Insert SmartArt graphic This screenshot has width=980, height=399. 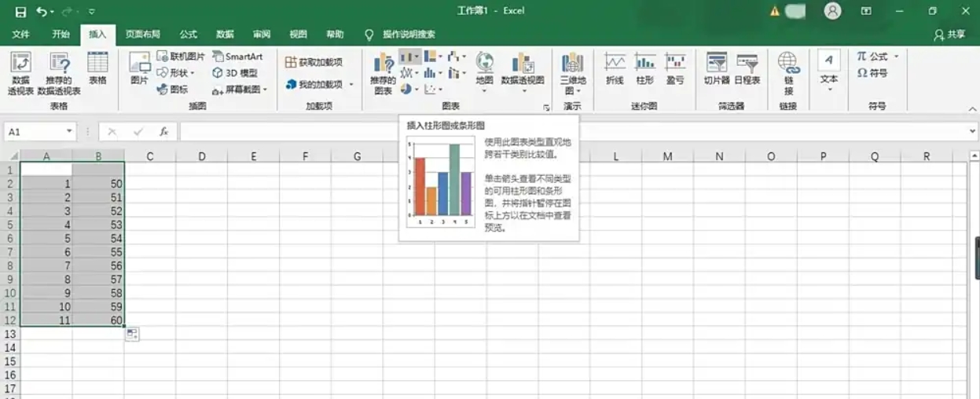(x=237, y=57)
